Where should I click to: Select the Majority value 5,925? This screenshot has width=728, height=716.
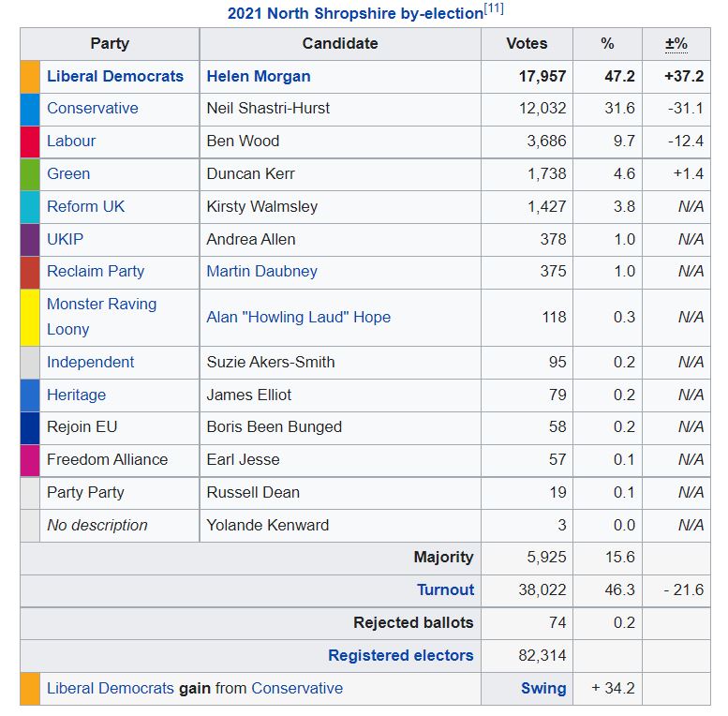point(546,557)
